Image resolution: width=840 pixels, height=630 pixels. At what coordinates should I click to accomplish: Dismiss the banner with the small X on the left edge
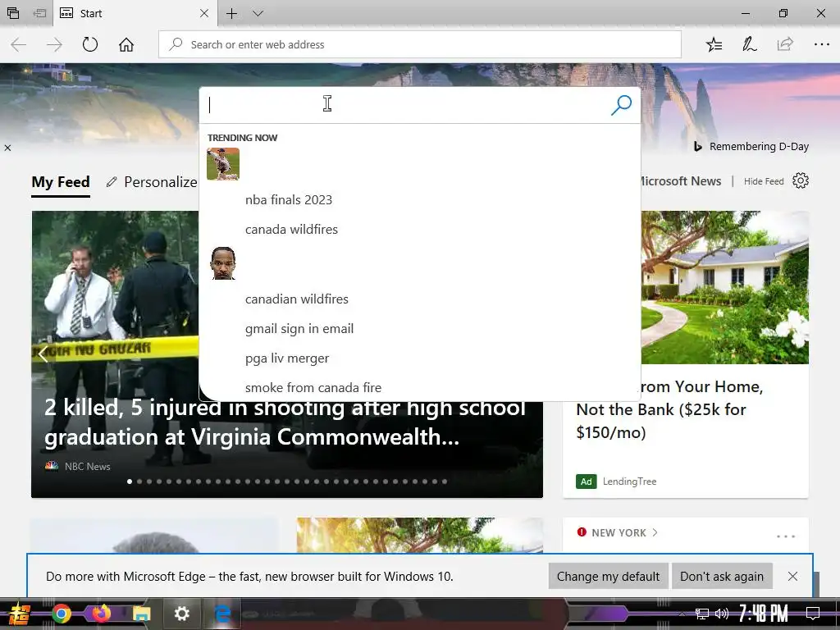coord(7,148)
